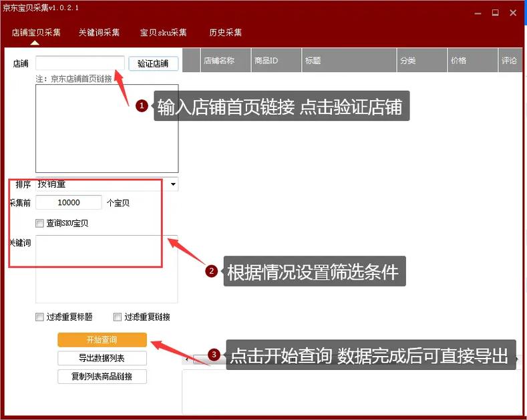Click the 导出数据列表 button
The width and height of the screenshot is (527, 420).
coord(102,358)
